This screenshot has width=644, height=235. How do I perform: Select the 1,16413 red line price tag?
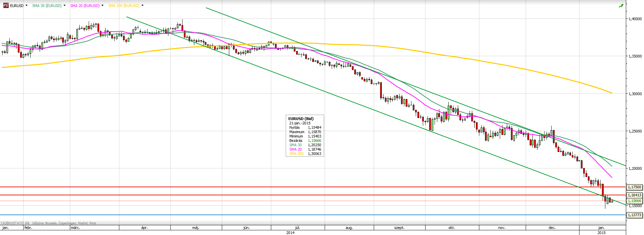(635, 195)
